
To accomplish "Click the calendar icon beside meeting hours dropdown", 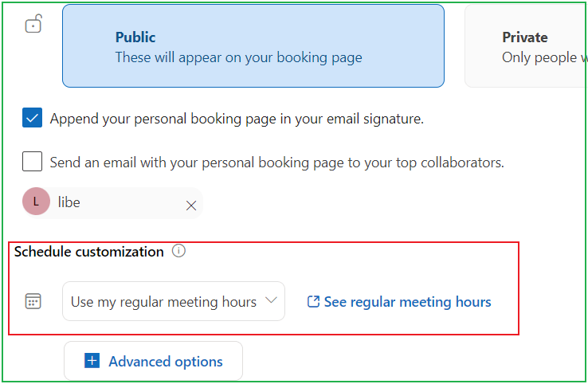I will pos(33,301).
